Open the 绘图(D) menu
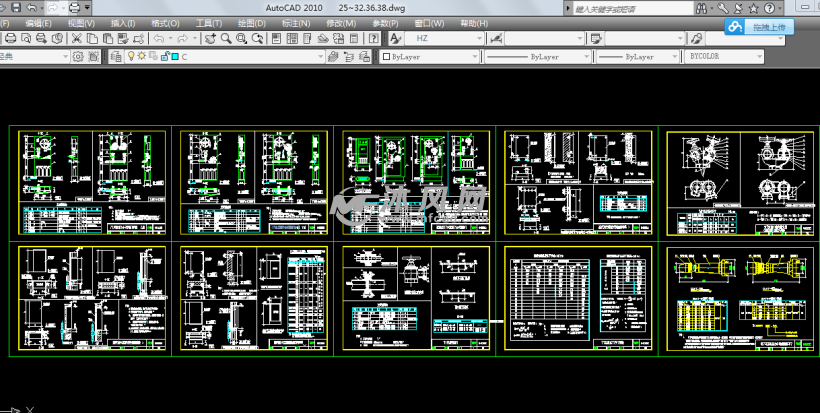The image size is (820, 413). 252,24
